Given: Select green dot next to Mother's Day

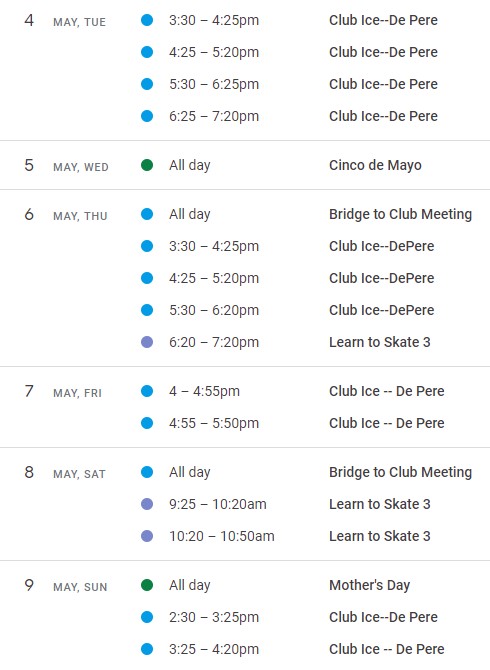Looking at the screenshot, I should point(147,585).
